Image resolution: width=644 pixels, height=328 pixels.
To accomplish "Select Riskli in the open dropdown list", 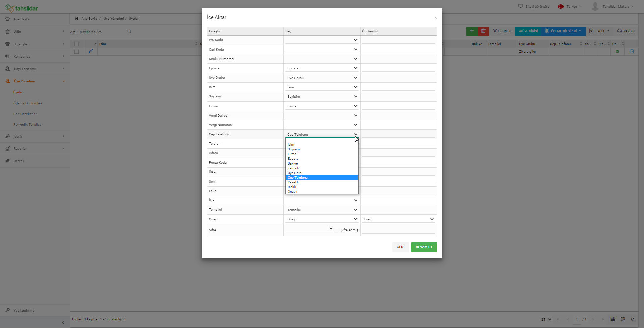I will [x=322, y=187].
